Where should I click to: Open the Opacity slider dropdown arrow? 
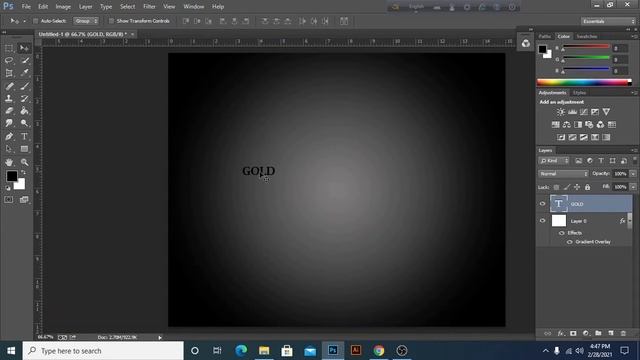633,174
